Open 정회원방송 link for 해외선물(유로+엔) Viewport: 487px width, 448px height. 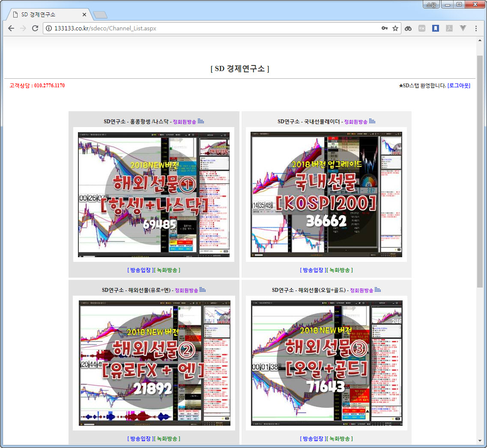click(186, 290)
